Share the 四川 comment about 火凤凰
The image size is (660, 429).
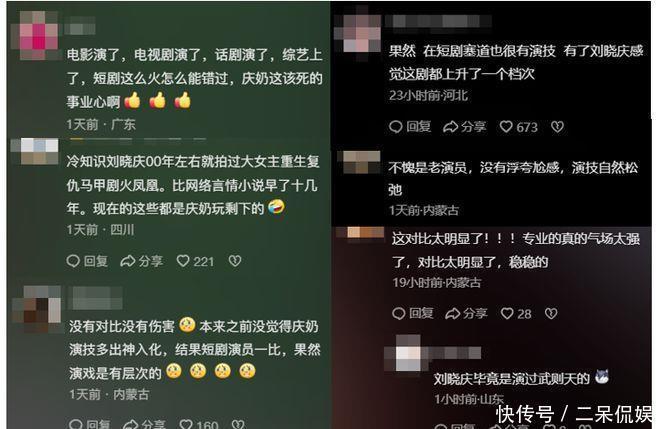pos(141,261)
